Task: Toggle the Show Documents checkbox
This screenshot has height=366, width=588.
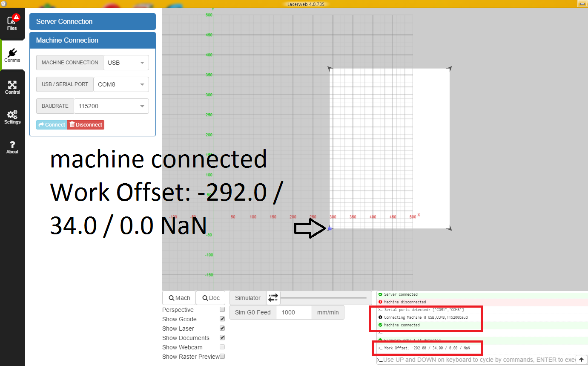Action: (222, 338)
